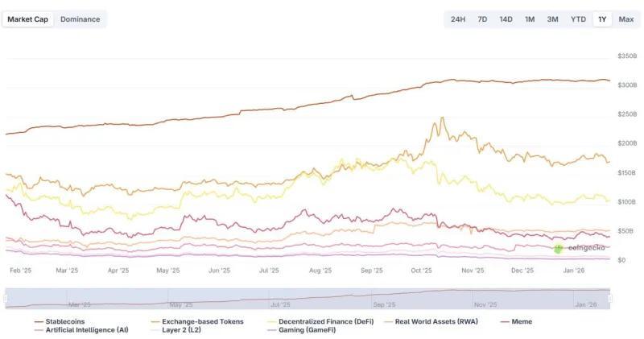Image resolution: width=644 pixels, height=339 pixels.
Task: Select the 14D time range
Action: 506,19
